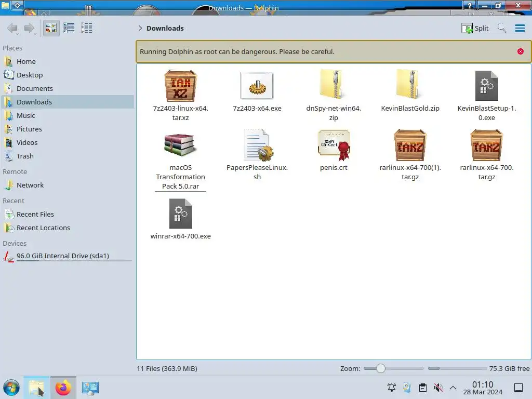The width and height of the screenshot is (532, 399).
Task: Select the .crt certificate file icon
Action: pos(334,145)
